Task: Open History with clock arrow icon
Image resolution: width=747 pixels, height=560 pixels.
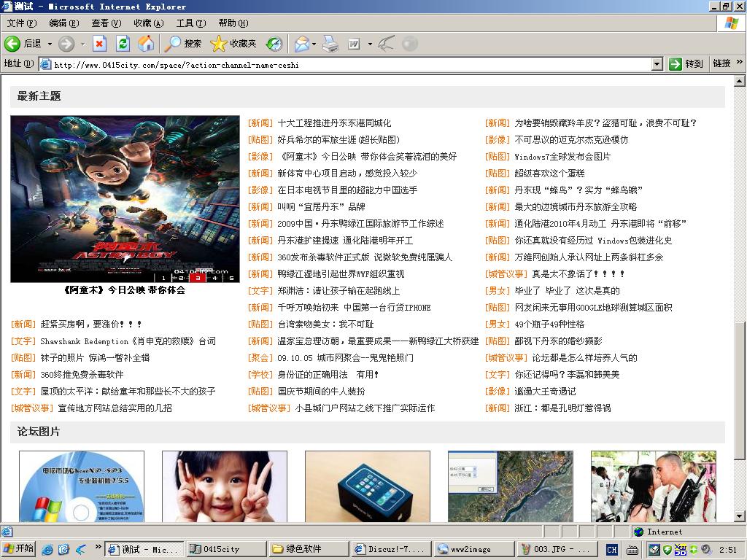Action: click(x=274, y=44)
